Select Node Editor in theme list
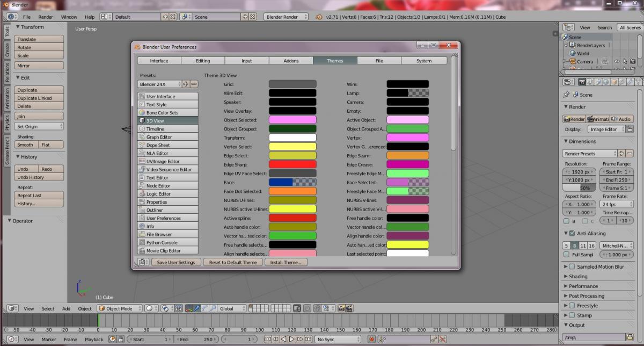The width and height of the screenshot is (644, 346). tap(168, 185)
